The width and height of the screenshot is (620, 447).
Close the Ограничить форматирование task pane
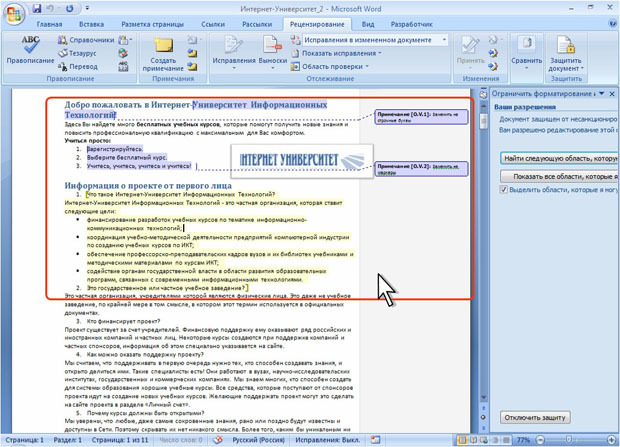(612, 93)
